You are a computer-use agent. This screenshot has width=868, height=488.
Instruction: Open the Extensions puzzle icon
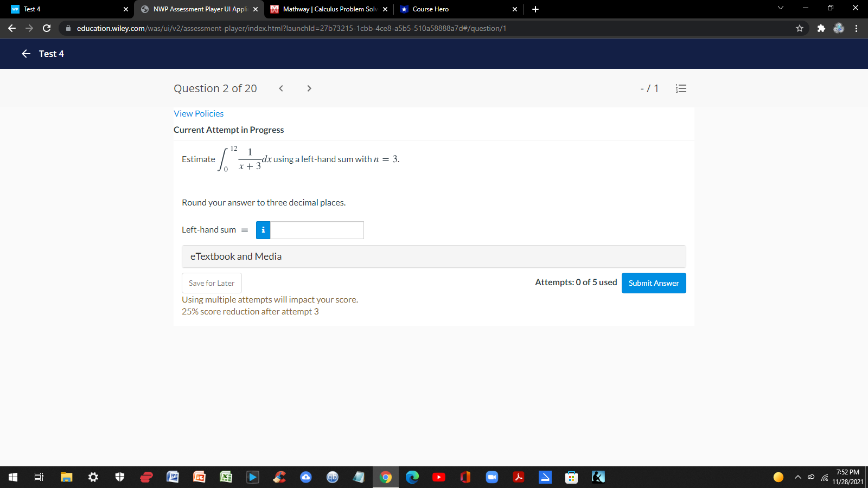point(821,28)
